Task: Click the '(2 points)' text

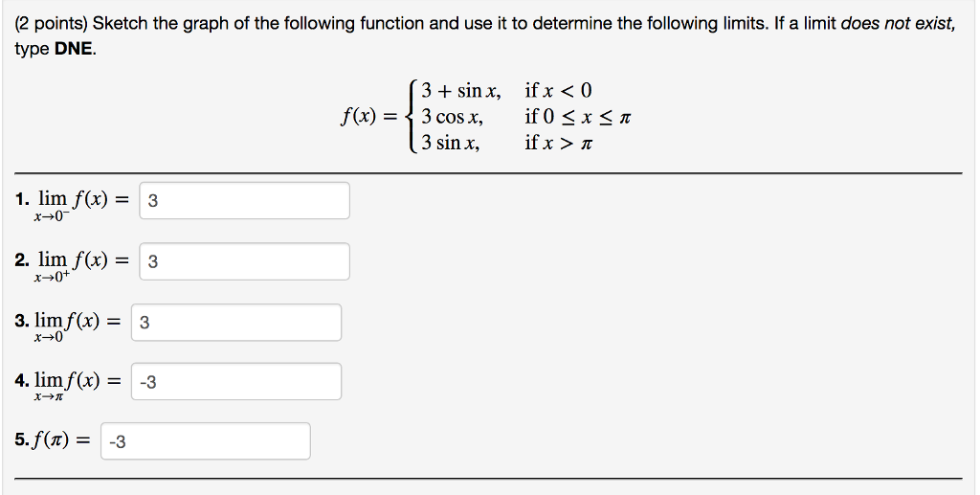Action: coord(52,24)
